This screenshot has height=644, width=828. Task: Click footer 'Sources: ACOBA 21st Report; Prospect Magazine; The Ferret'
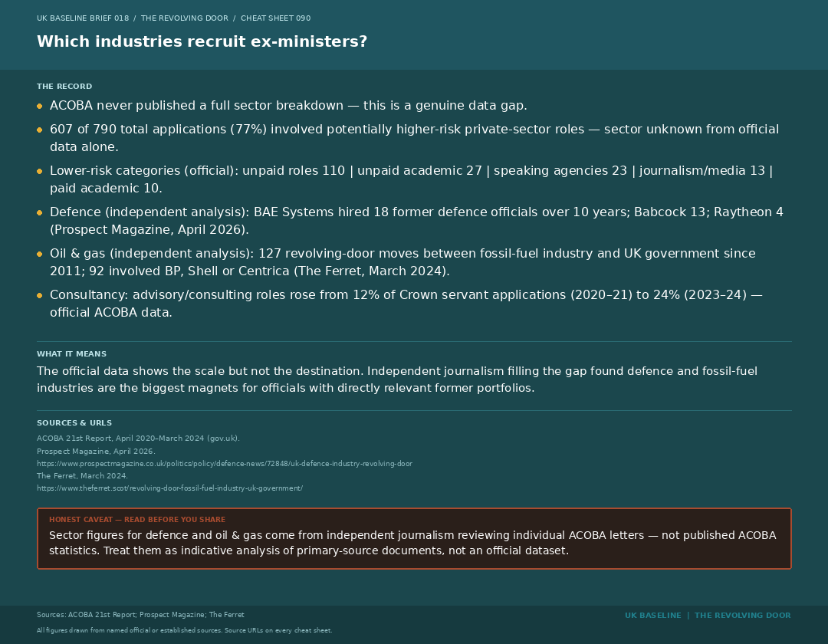(140, 615)
